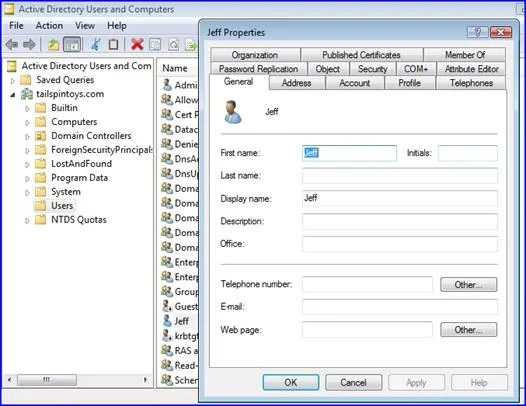Switch to the Attribute Editor tab

tap(471, 69)
